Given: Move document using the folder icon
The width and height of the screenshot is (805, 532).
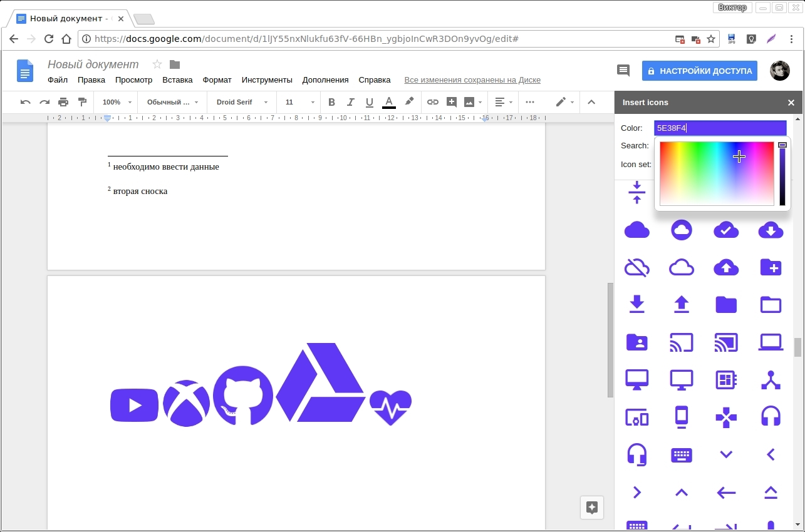Looking at the screenshot, I should click(x=175, y=64).
